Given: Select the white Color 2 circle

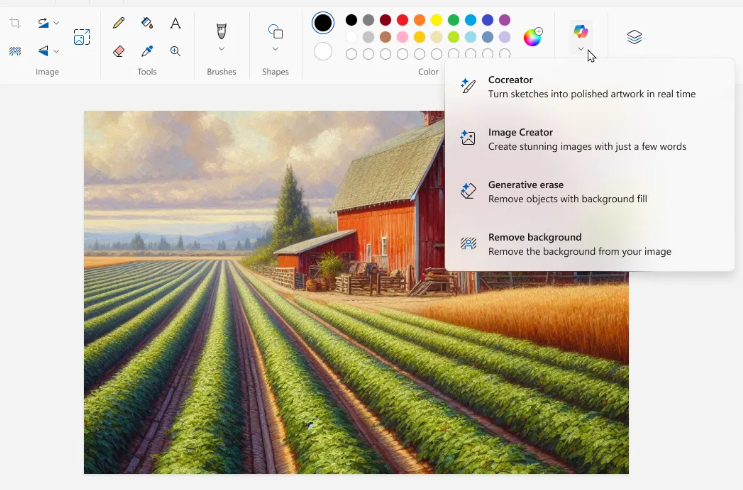Looking at the screenshot, I should (x=323, y=51).
